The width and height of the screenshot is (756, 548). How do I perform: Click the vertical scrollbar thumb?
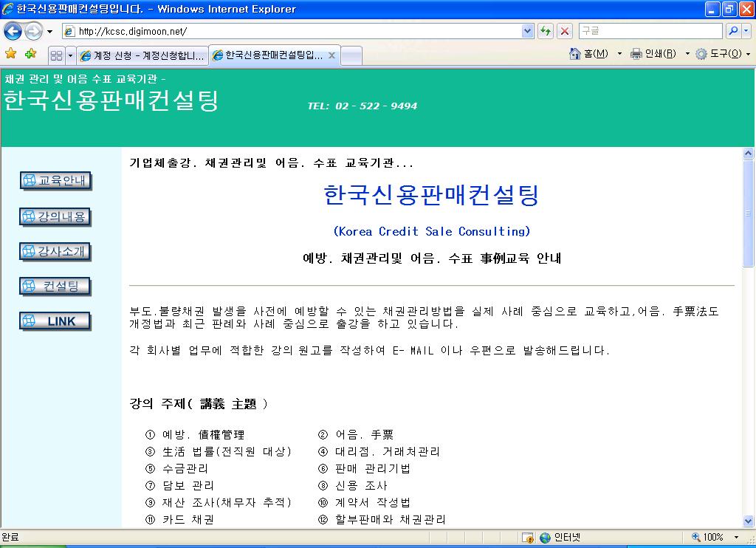(749, 213)
